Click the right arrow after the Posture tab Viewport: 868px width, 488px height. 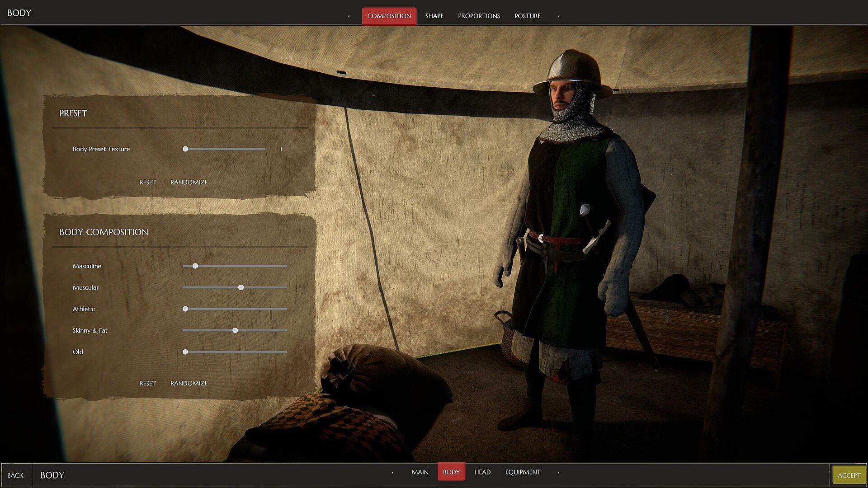tap(558, 16)
